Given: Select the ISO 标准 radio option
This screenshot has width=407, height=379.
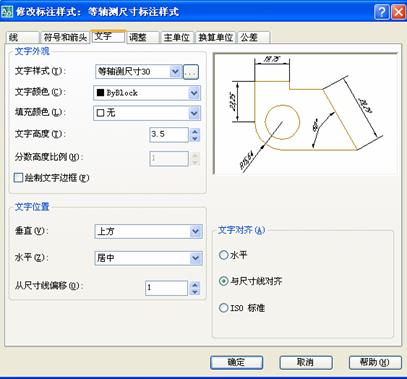Looking at the screenshot, I should 223,308.
